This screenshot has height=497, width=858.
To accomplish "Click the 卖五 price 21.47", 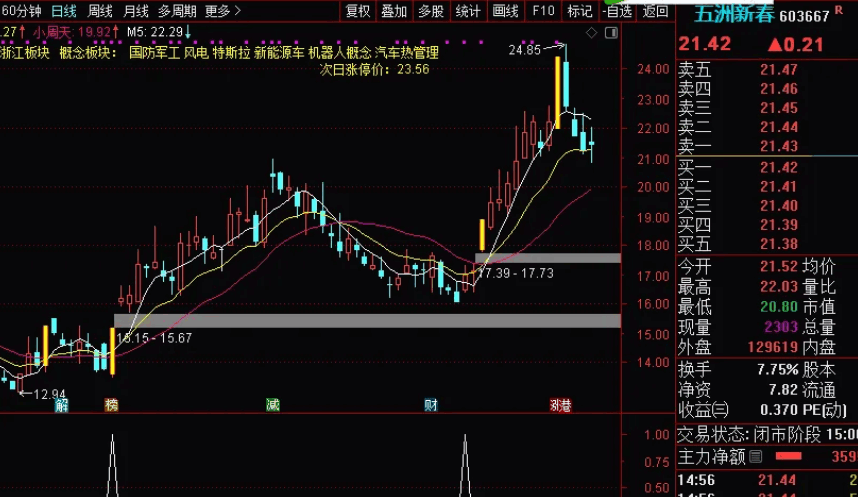I will 779,70.
